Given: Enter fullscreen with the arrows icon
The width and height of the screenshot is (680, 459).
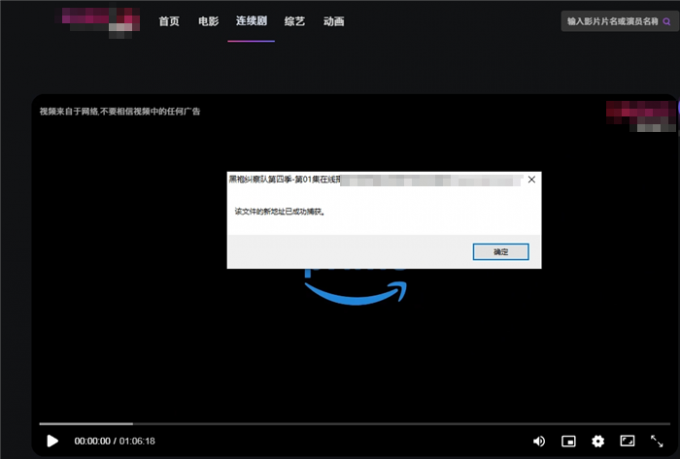Looking at the screenshot, I should point(657,441).
